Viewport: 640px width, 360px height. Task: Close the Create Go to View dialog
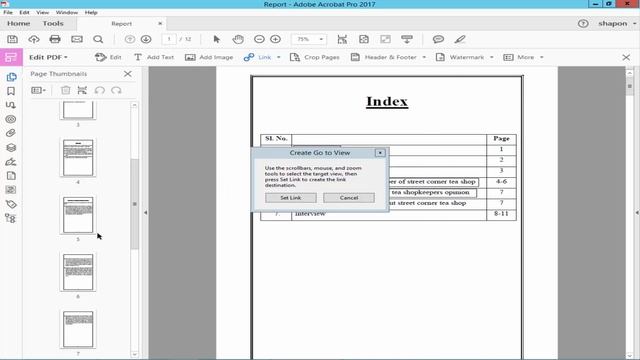(x=380, y=153)
